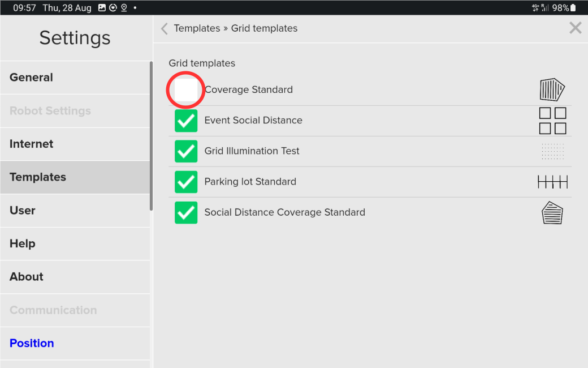Tap the battery icon in the status bar
The height and width of the screenshot is (368, 588).
(x=573, y=8)
